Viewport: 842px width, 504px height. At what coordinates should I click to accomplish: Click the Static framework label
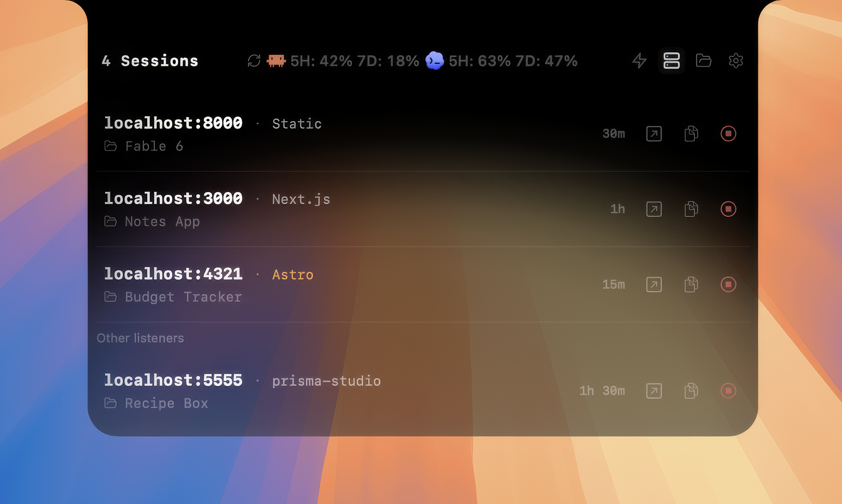(297, 124)
